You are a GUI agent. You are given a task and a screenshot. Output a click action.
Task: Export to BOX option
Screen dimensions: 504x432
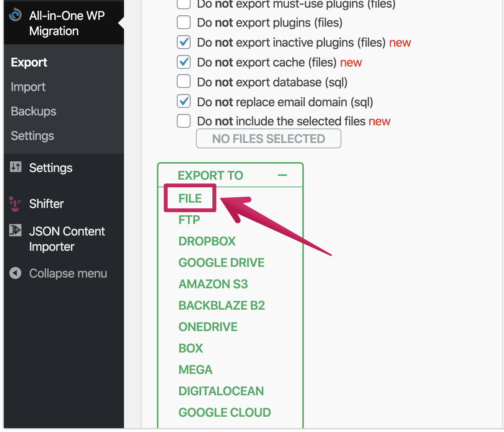click(191, 348)
